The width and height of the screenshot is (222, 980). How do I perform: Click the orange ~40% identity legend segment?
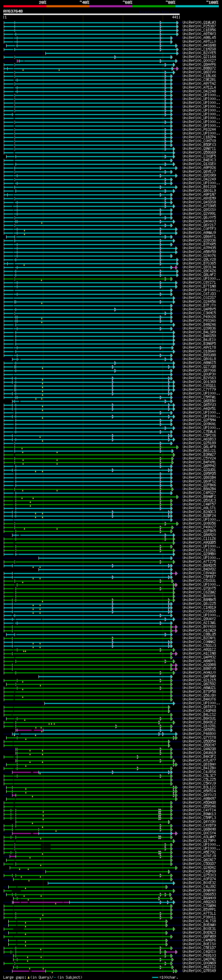[x=68, y=7]
